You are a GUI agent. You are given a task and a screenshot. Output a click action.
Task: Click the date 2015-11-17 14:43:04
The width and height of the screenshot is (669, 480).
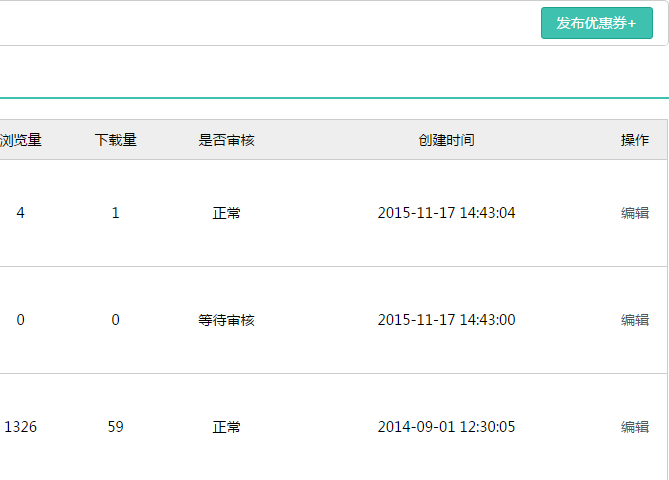[x=446, y=213]
